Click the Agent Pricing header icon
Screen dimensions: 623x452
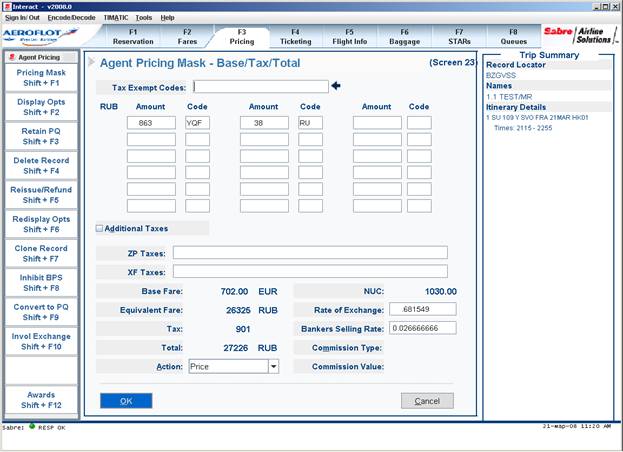12,57
